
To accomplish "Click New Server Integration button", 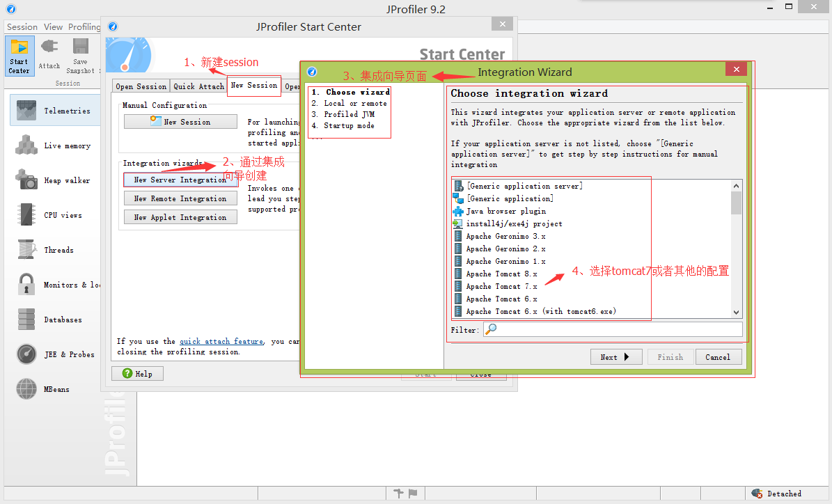I will 180,180.
